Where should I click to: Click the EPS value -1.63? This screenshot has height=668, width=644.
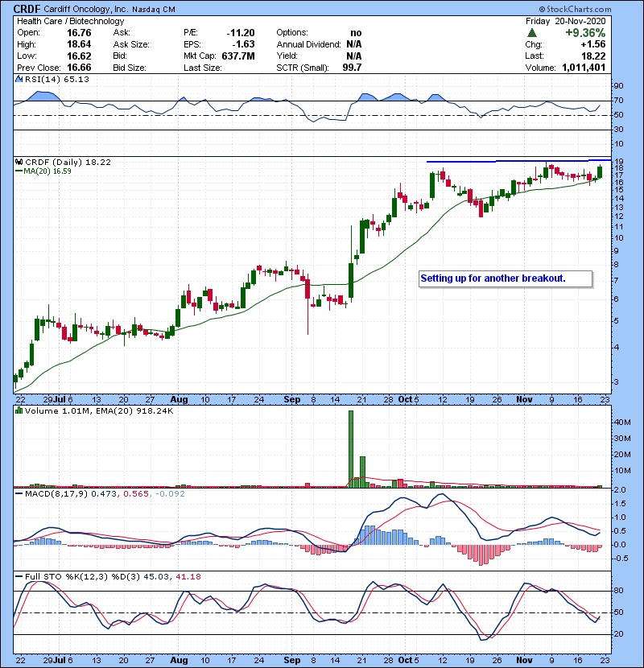pos(243,44)
